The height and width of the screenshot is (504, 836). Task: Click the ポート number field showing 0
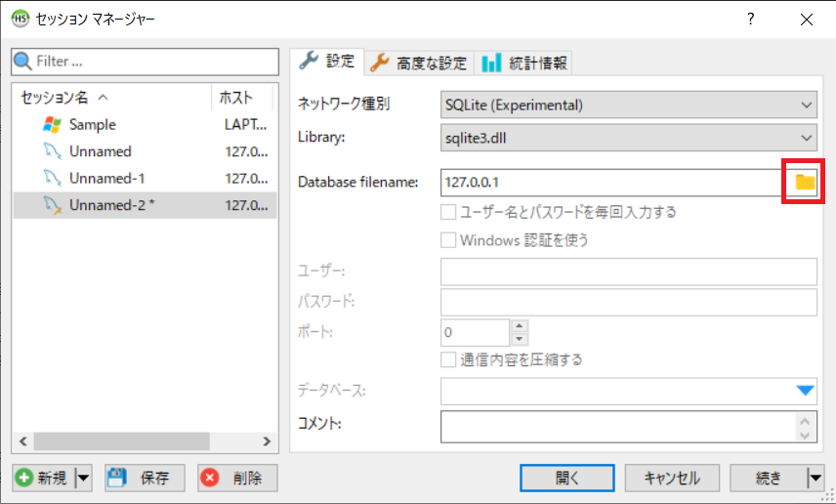point(475,332)
